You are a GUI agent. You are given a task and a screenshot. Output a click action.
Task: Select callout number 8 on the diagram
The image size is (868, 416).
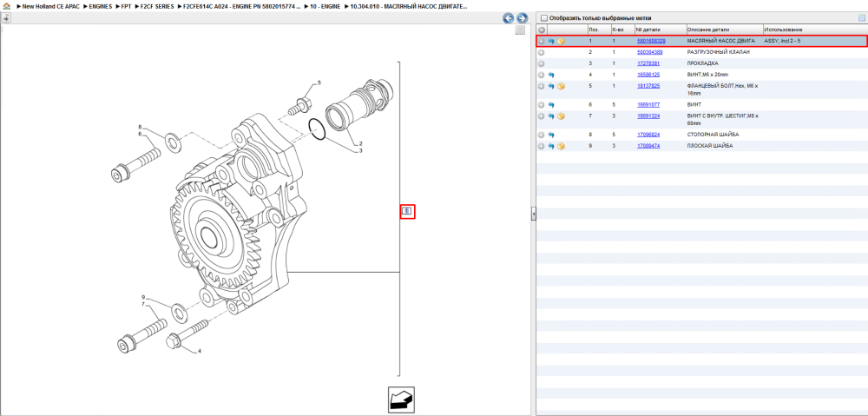[x=140, y=127]
